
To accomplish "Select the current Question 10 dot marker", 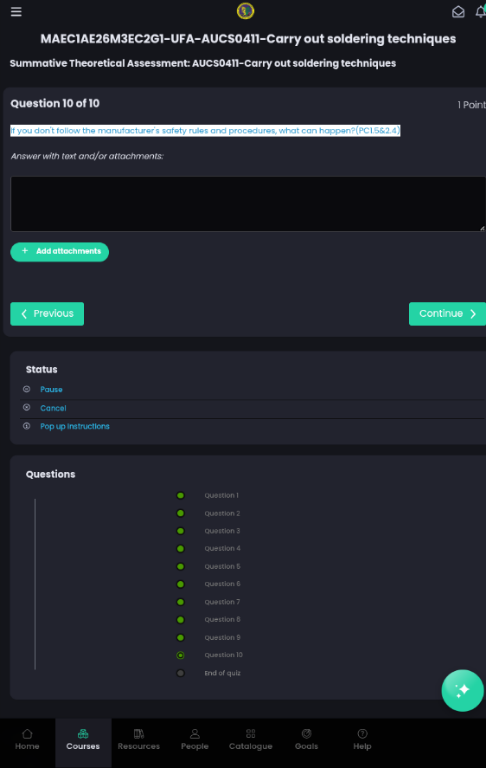I will coord(180,655).
